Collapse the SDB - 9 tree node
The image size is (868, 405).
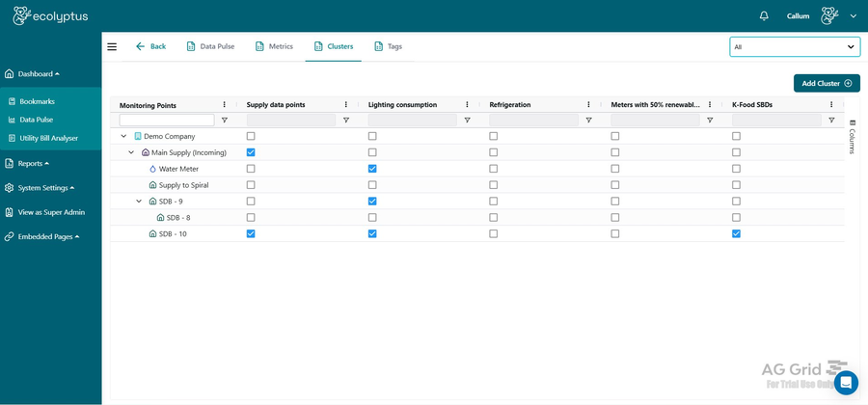[139, 202]
